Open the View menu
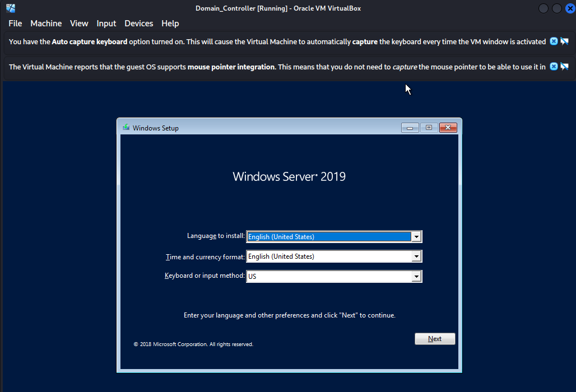Image resolution: width=576 pixels, height=392 pixels. pyautogui.click(x=79, y=24)
